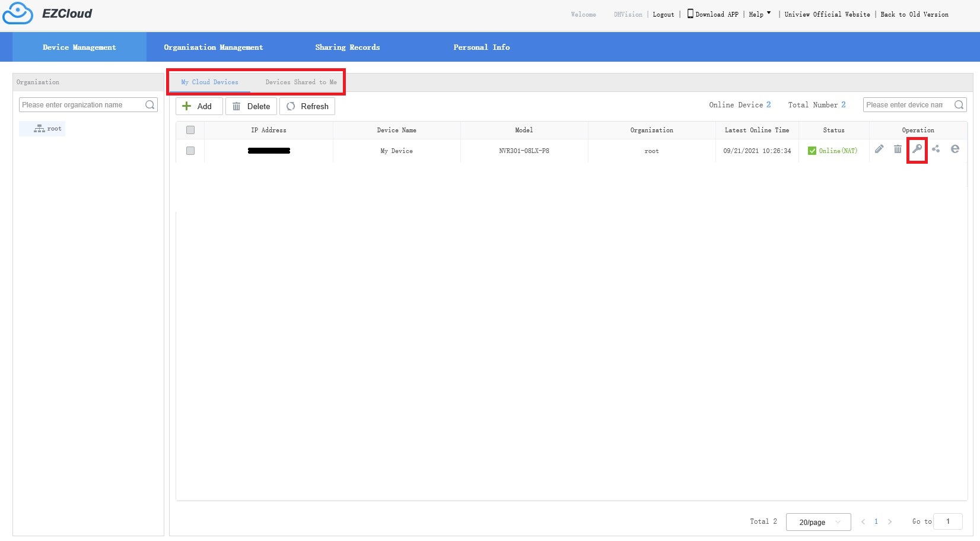Click the Back to Old Version link
This screenshot has height=541, width=980.
pyautogui.click(x=914, y=14)
